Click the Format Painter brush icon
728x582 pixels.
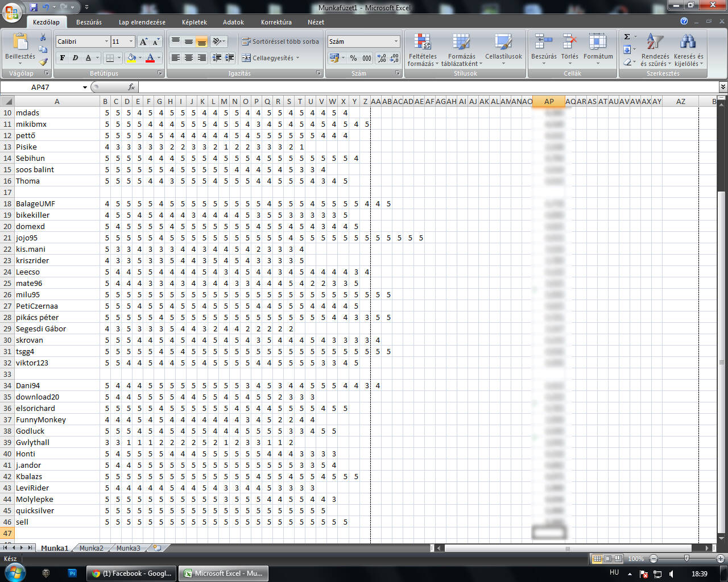[x=43, y=61]
